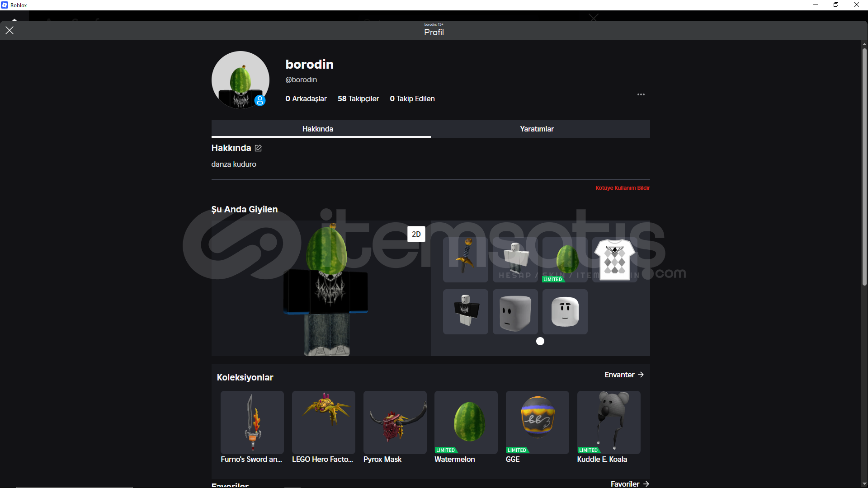868x488 pixels.
Task: Click the @borodin username text
Action: [x=301, y=80]
